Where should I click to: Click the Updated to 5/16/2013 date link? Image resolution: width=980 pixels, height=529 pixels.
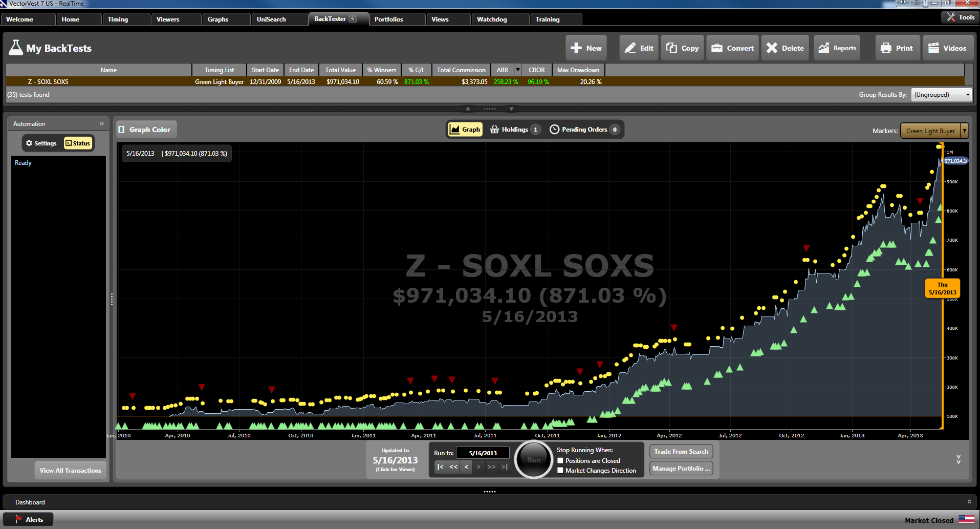tap(395, 460)
